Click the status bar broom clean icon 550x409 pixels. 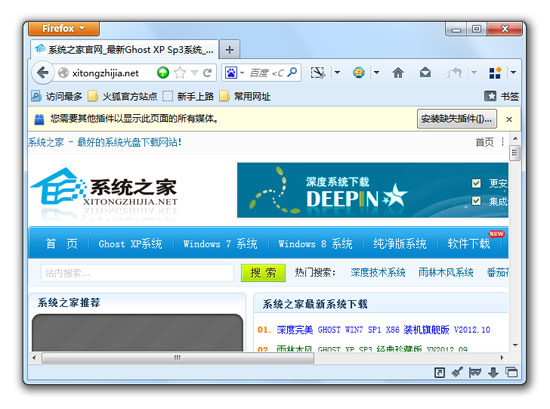click(x=457, y=372)
